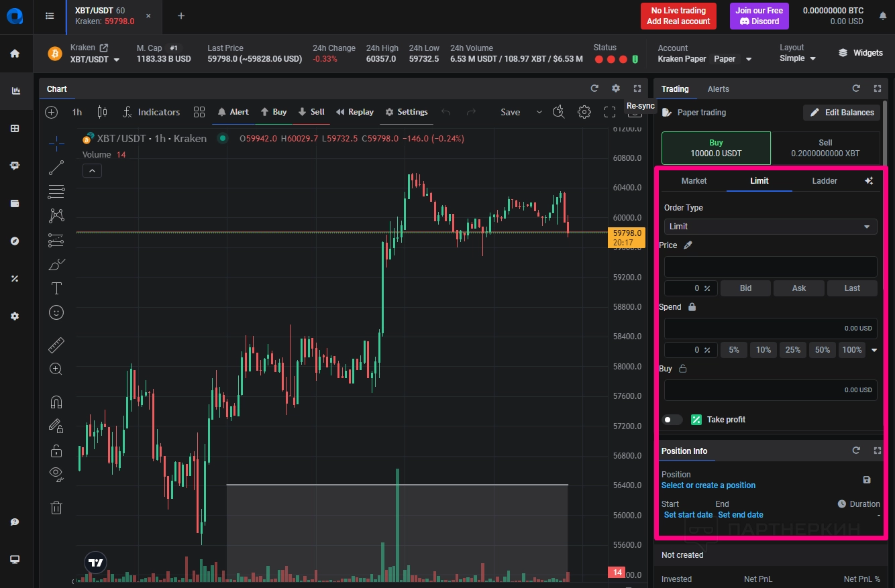
Task: Click the Buy amount input field
Action: (x=770, y=390)
